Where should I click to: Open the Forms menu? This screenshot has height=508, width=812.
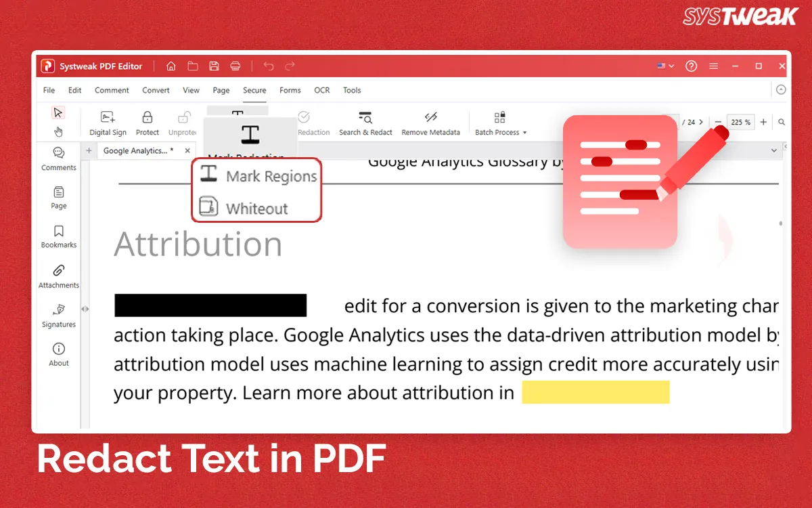click(x=290, y=90)
